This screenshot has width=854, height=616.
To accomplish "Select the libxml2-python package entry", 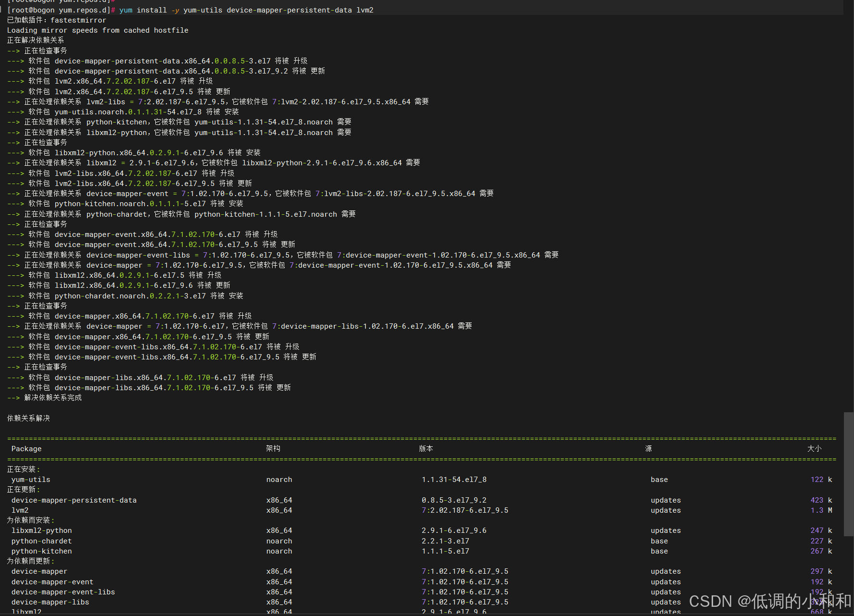I will (41, 530).
